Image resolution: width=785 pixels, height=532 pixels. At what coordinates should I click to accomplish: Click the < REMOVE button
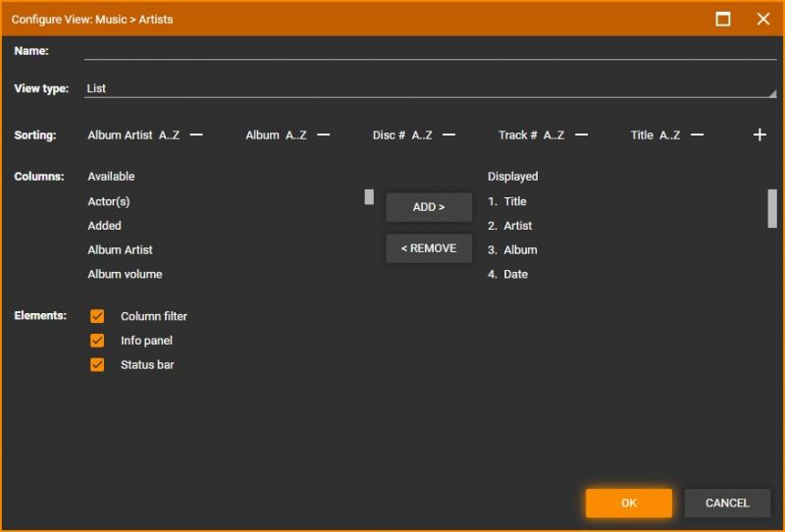[x=429, y=248]
